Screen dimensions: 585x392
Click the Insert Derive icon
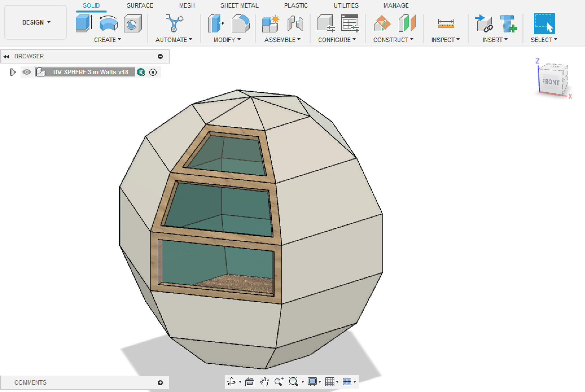(x=484, y=23)
